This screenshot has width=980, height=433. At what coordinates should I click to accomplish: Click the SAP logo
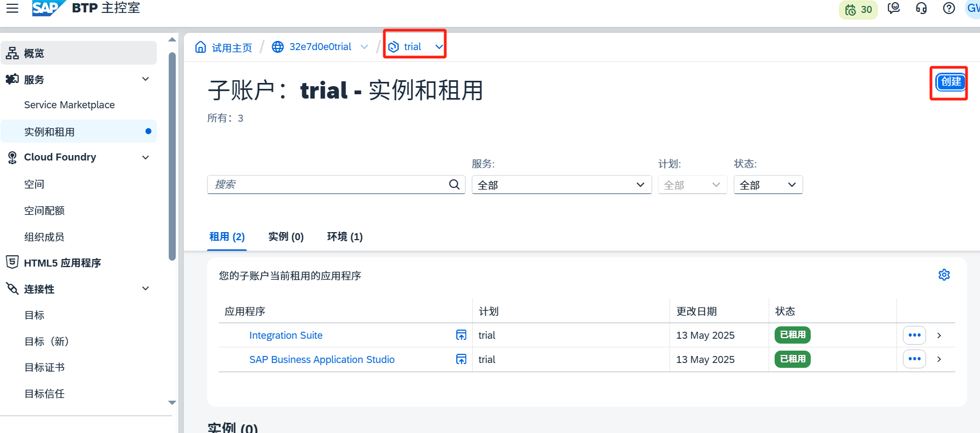tap(48, 8)
